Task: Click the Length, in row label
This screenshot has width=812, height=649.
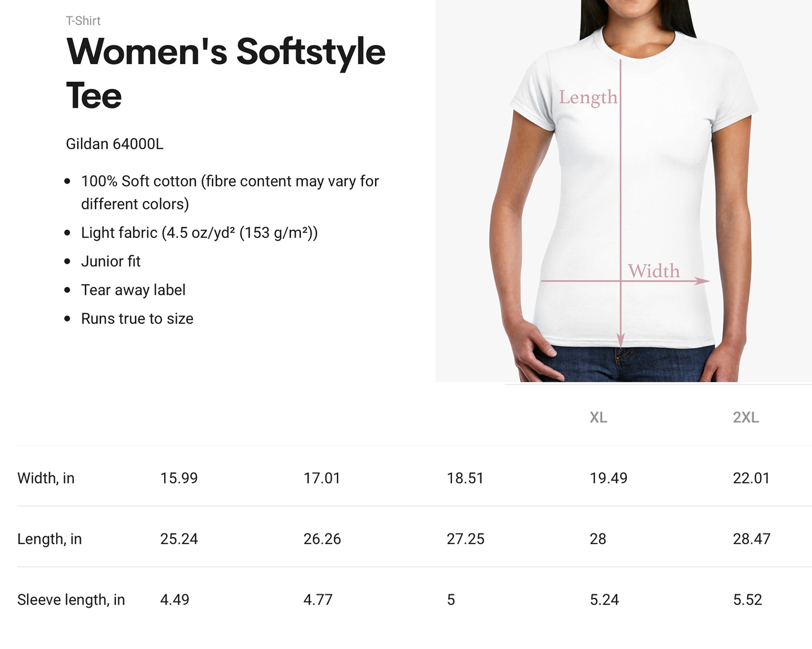Action: (x=49, y=539)
